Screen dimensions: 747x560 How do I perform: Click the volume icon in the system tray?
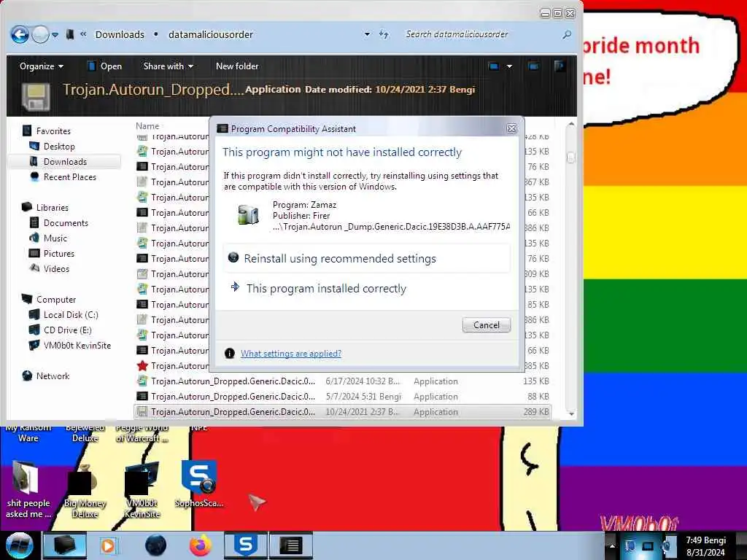(668, 545)
